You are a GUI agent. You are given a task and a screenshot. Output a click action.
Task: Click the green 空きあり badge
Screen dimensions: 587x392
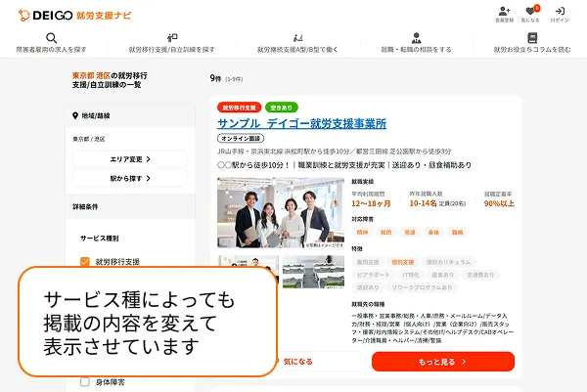tap(281, 108)
